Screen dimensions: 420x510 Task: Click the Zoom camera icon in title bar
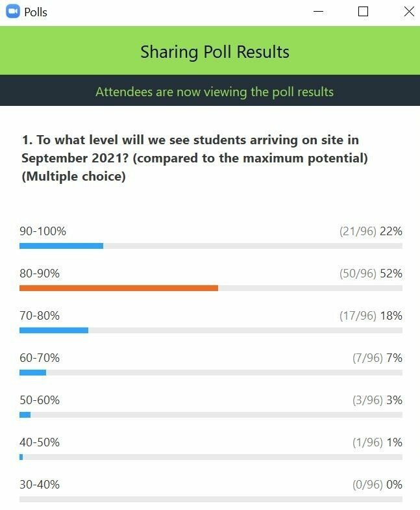tap(12, 12)
